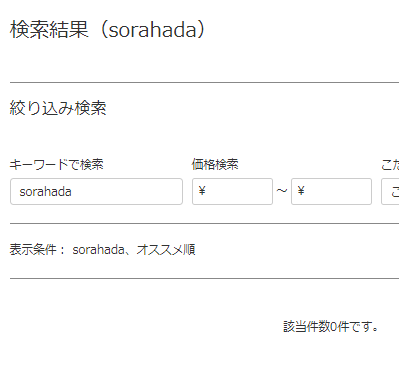Viewport: 399px width, 387px height.
Task: Click the 該当件数0件です result message
Action: [331, 326]
